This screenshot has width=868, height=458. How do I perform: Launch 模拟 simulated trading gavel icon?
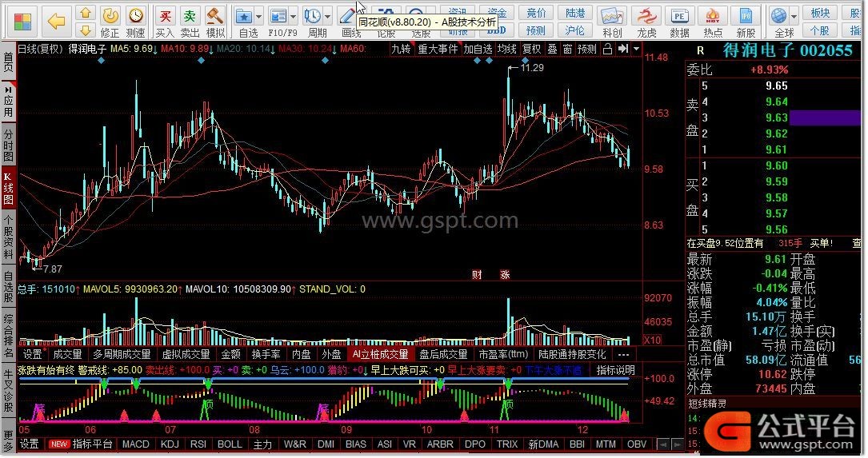coord(215,22)
